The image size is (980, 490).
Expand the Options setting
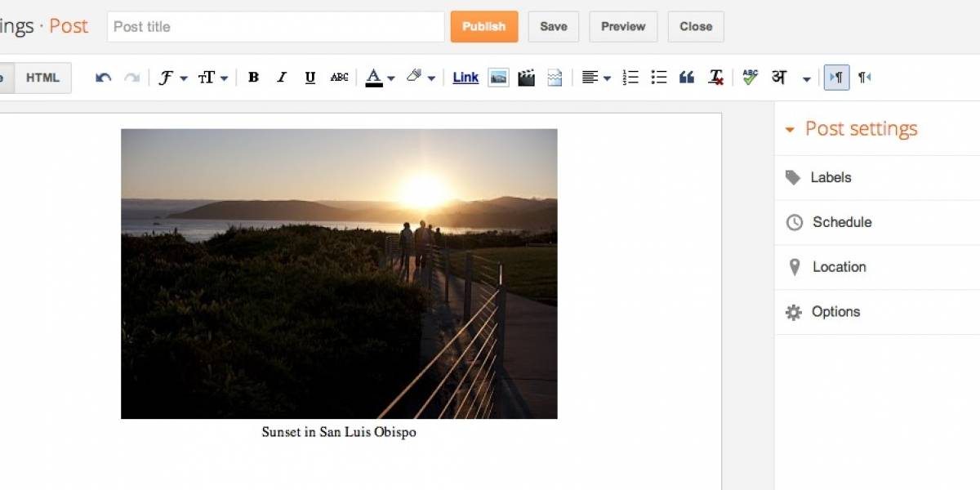point(877,312)
